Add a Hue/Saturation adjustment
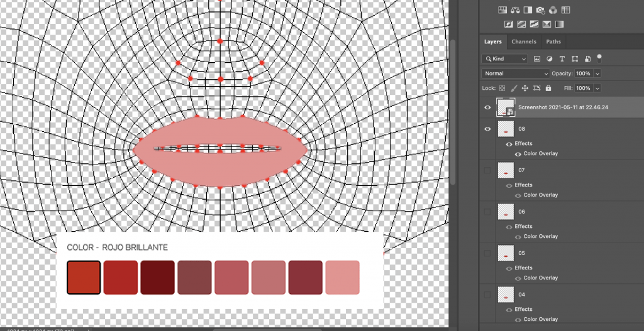The width and height of the screenshot is (644, 331). (x=502, y=10)
